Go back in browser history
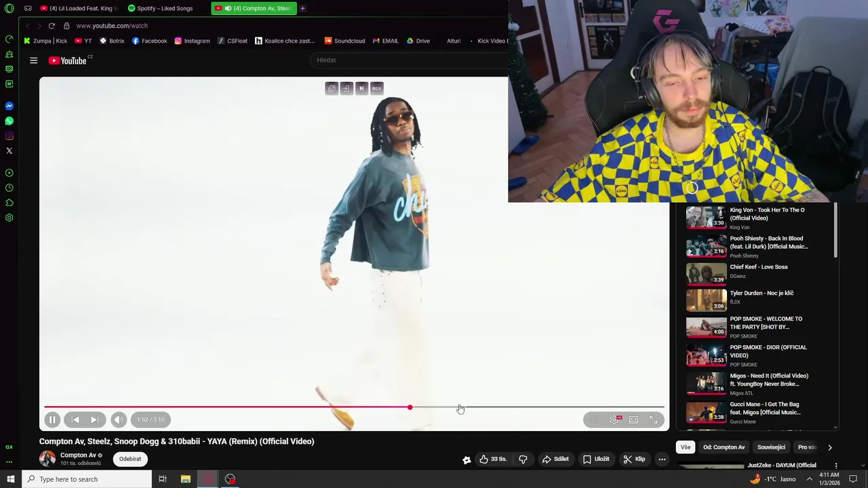Screen dimensions: 868x488 tap(27, 26)
